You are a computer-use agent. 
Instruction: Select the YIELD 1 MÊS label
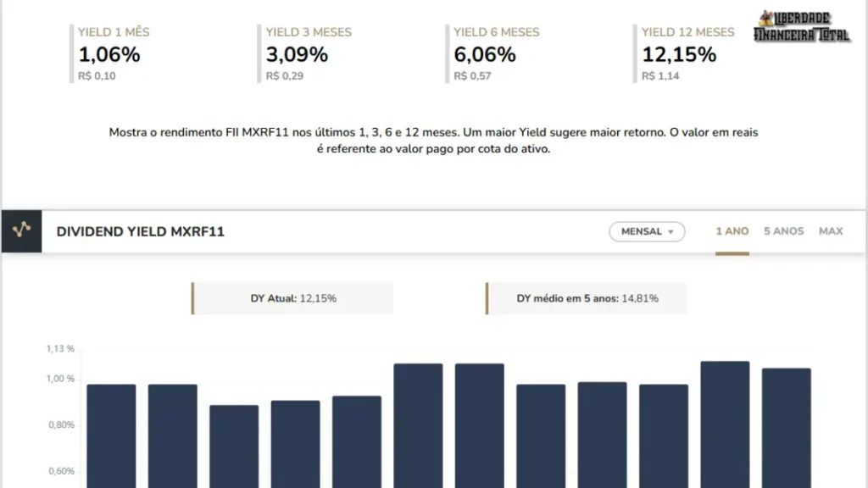(114, 32)
